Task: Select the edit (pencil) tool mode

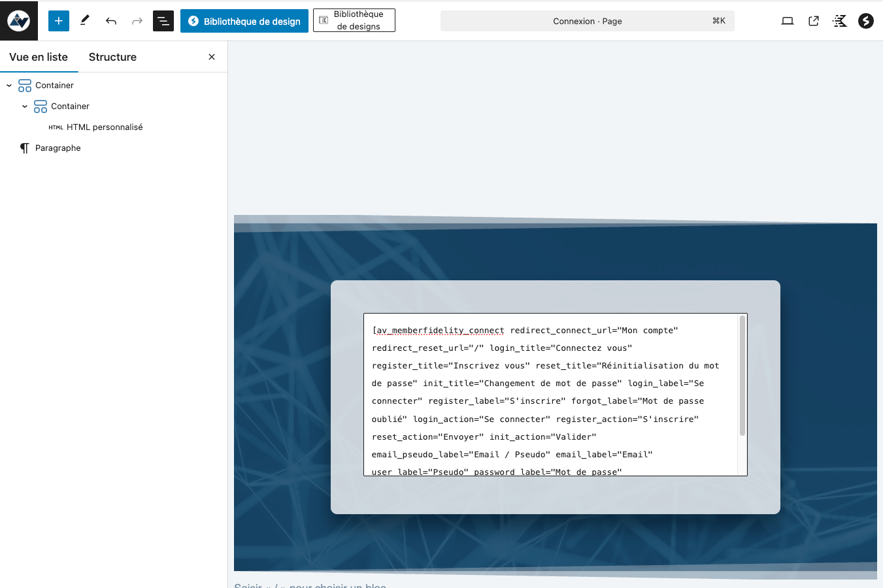Action: point(84,20)
